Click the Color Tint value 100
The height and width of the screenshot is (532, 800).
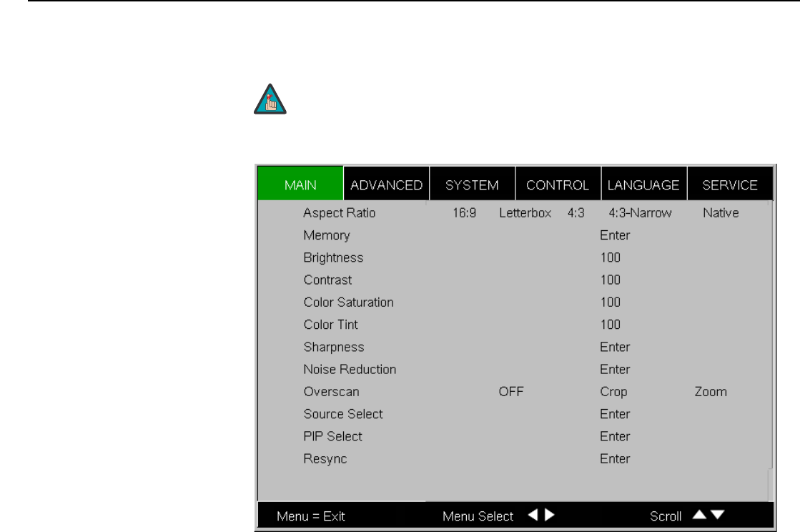[611, 325]
